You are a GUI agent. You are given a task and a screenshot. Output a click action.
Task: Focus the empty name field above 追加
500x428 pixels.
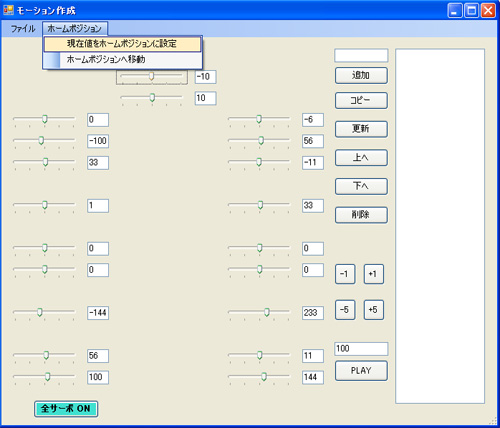point(361,55)
